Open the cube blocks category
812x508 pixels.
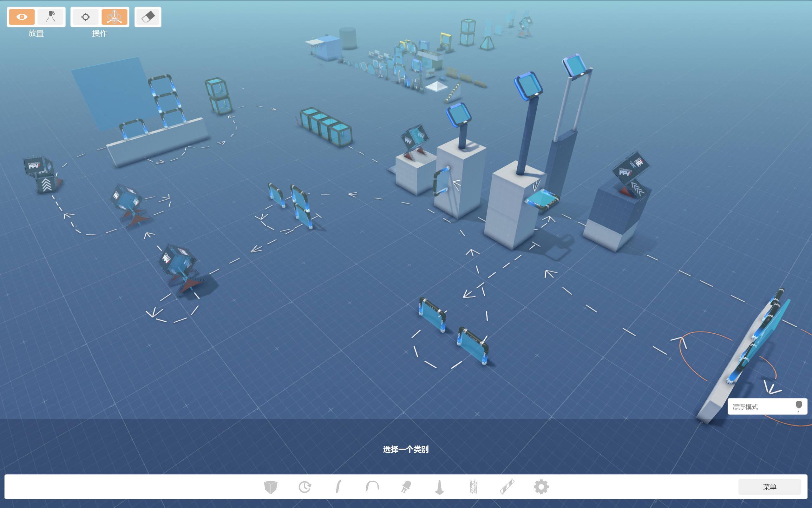[271, 487]
